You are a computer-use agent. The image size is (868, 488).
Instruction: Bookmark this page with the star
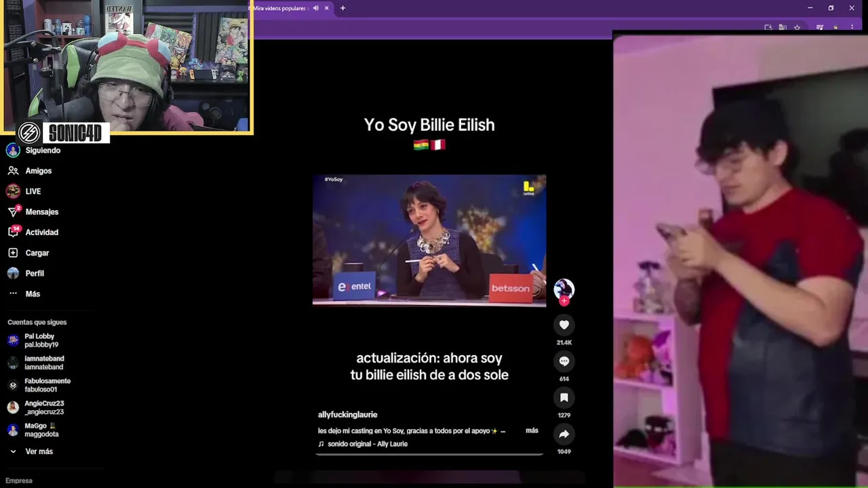pos(797,27)
